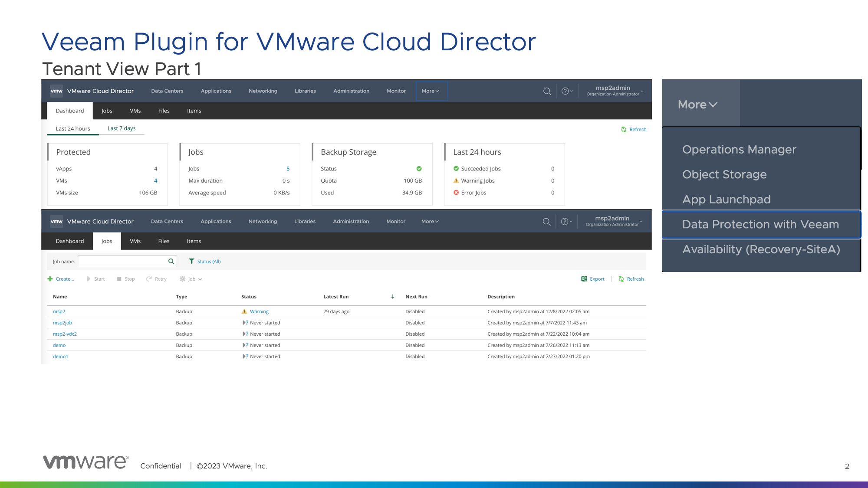
Task: Open the msp2job job link
Action: [x=62, y=323]
